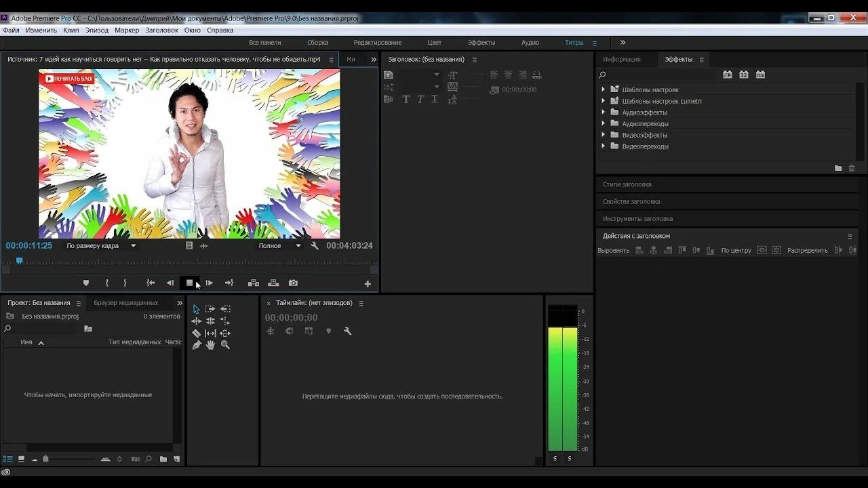Select the Rate Stretch tool
The image size is (868, 488).
click(225, 321)
